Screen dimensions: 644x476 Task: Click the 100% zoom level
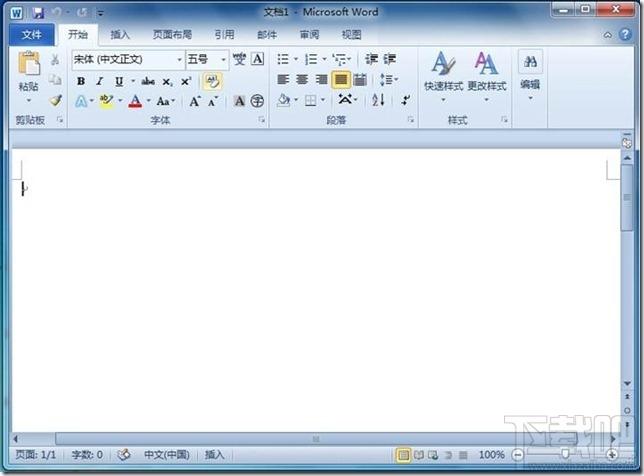(491, 455)
